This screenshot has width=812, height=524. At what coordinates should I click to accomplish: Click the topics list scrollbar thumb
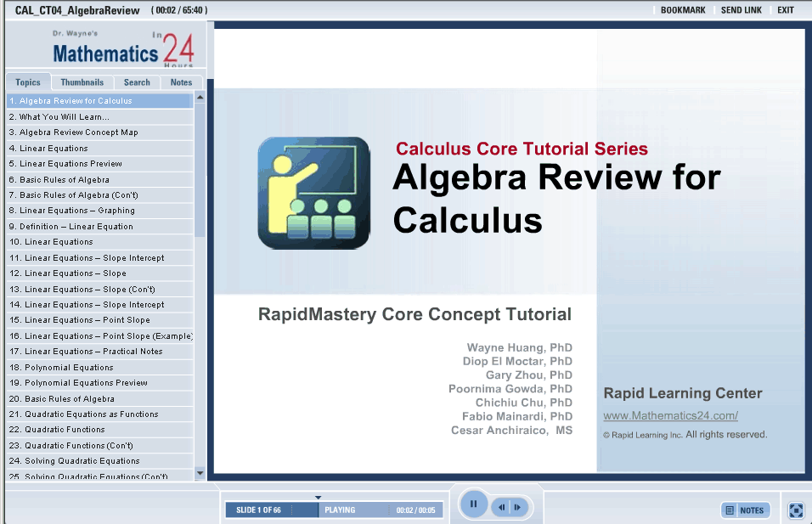[200, 169]
